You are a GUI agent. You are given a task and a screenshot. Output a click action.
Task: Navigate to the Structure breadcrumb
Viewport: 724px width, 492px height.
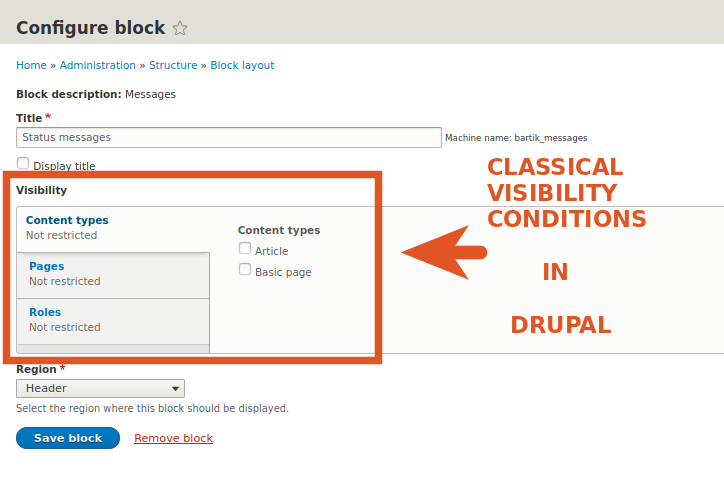pyautogui.click(x=173, y=65)
